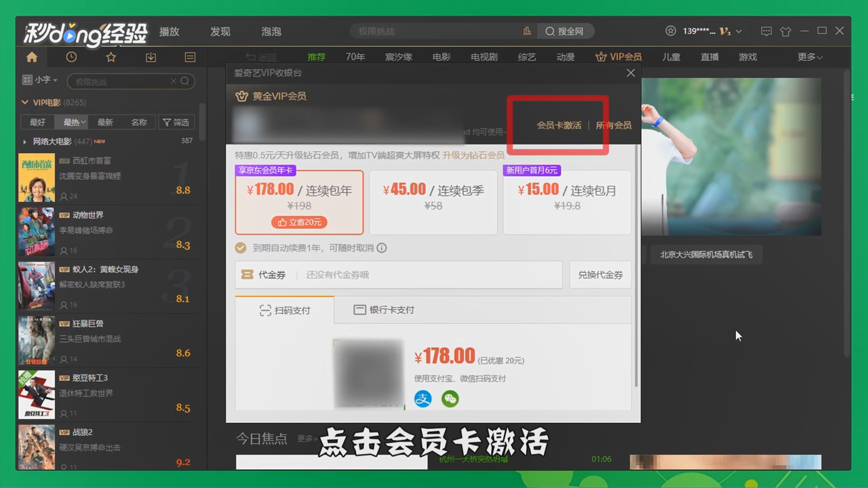
Task: Sort the list by 最好
Action: pos(38,122)
